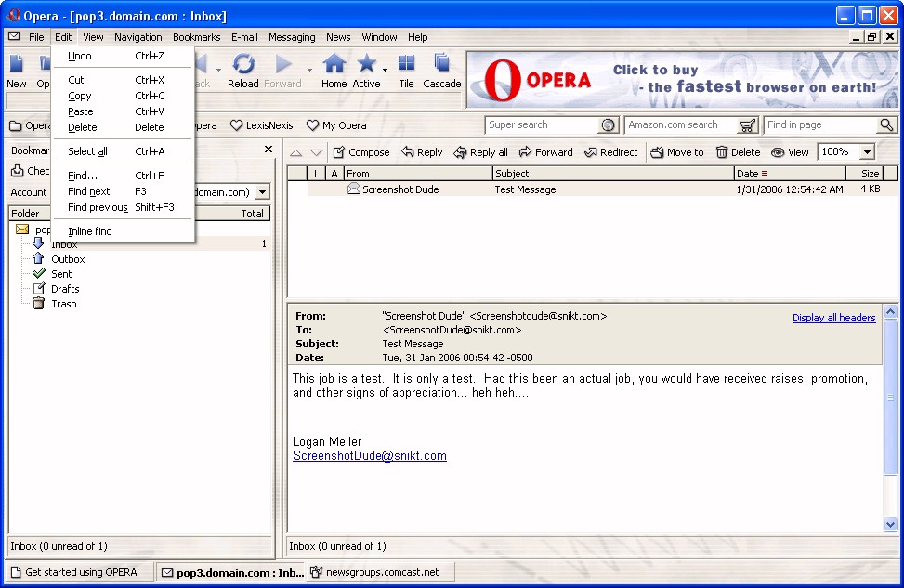Screen dimensions: 904x588
Task: Open the mail View options button
Action: click(x=790, y=152)
